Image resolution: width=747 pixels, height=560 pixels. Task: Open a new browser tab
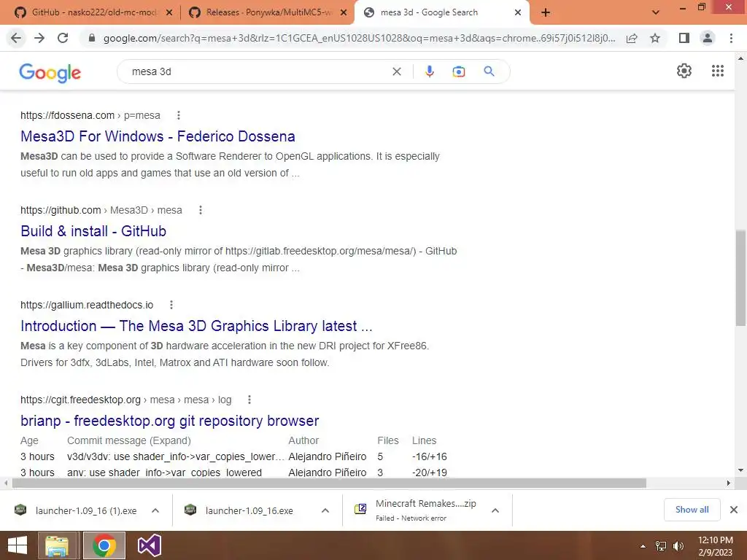(546, 12)
